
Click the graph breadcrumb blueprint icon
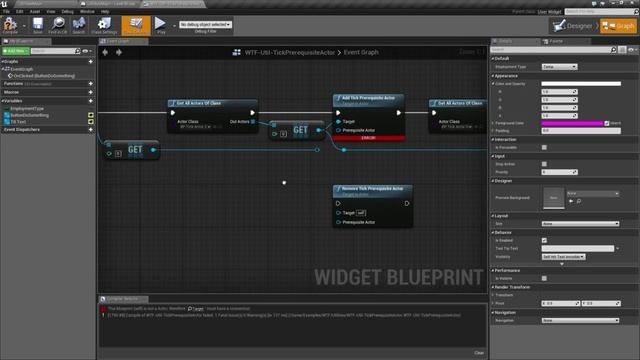point(236,52)
